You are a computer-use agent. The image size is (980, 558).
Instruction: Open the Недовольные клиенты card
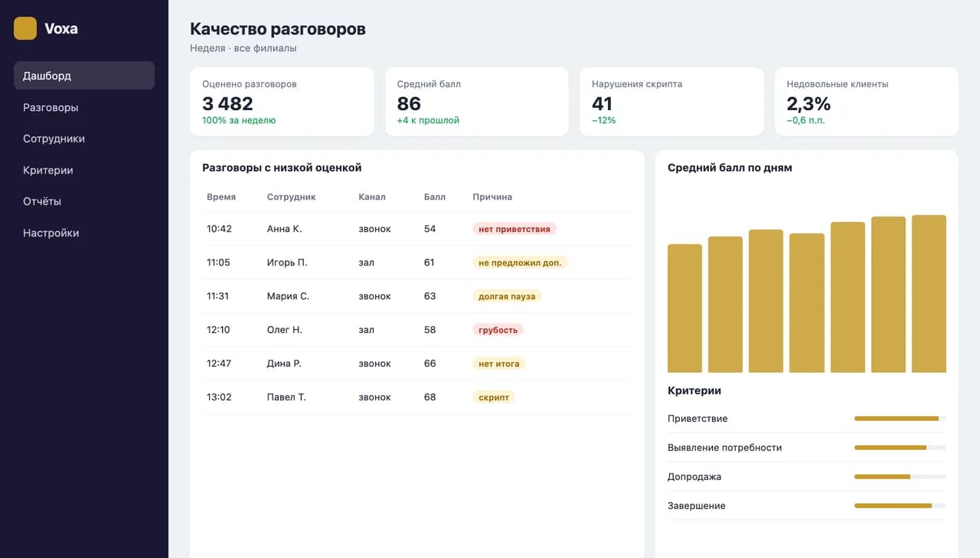pos(867,102)
